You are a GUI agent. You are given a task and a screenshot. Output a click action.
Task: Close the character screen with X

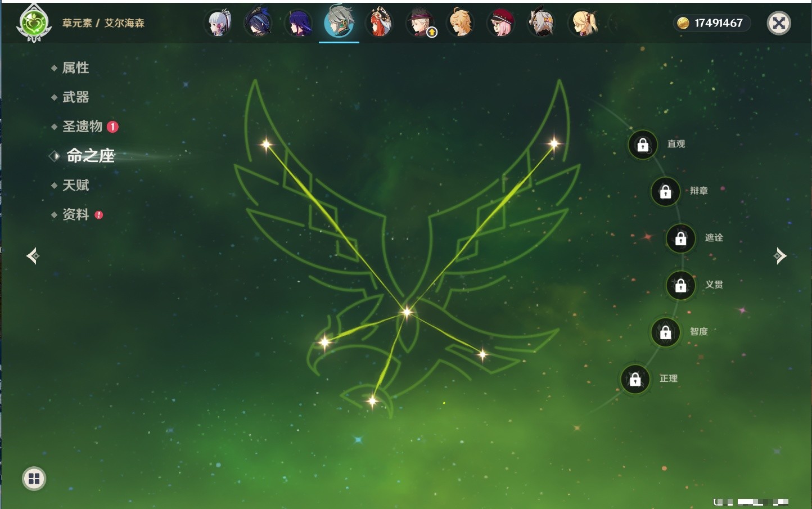(779, 23)
